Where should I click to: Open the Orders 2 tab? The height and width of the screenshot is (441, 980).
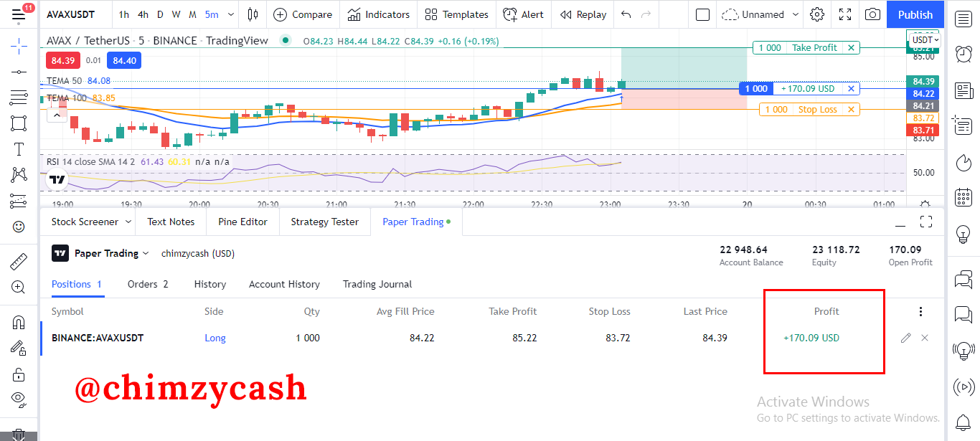tap(148, 284)
